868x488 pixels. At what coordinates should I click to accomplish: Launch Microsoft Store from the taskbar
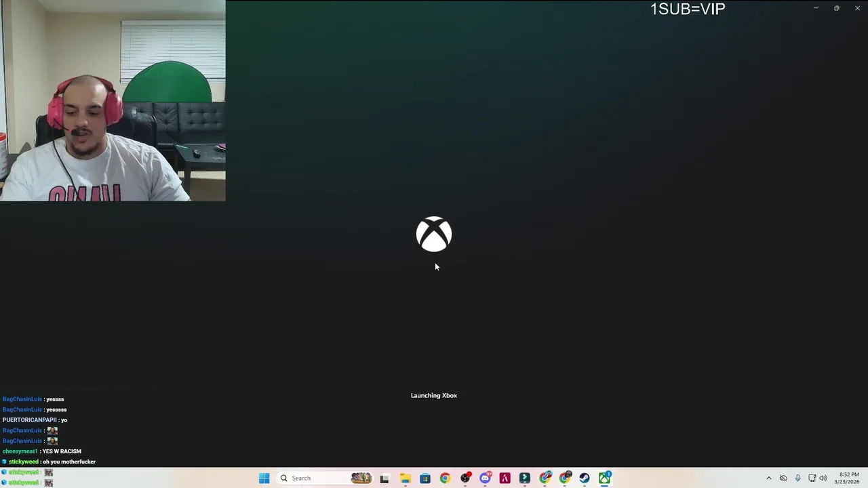425,478
